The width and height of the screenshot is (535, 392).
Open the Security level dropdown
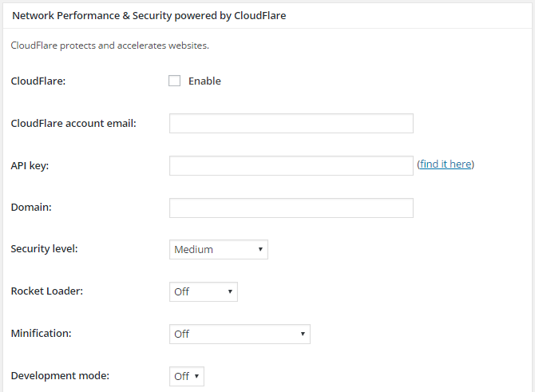pos(219,249)
